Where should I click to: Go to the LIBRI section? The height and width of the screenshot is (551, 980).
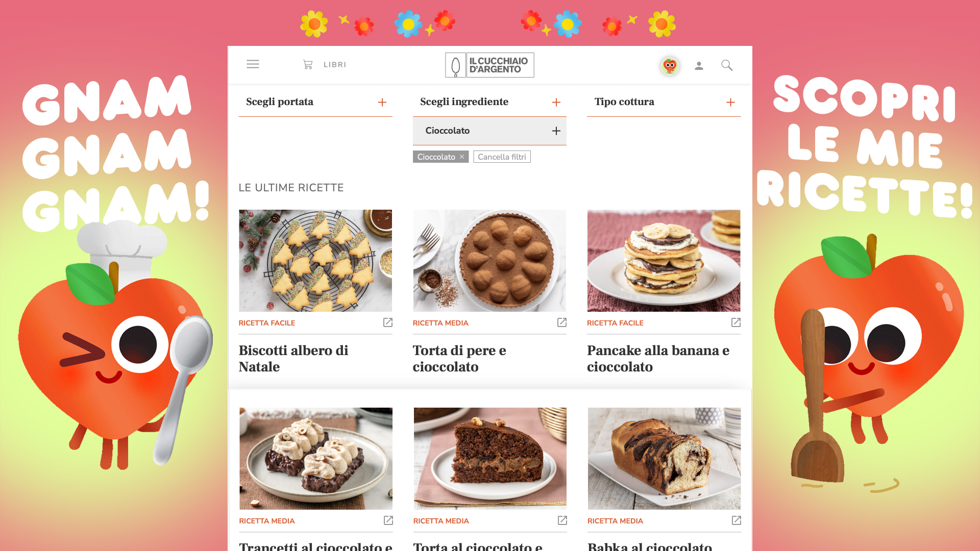[x=335, y=65]
